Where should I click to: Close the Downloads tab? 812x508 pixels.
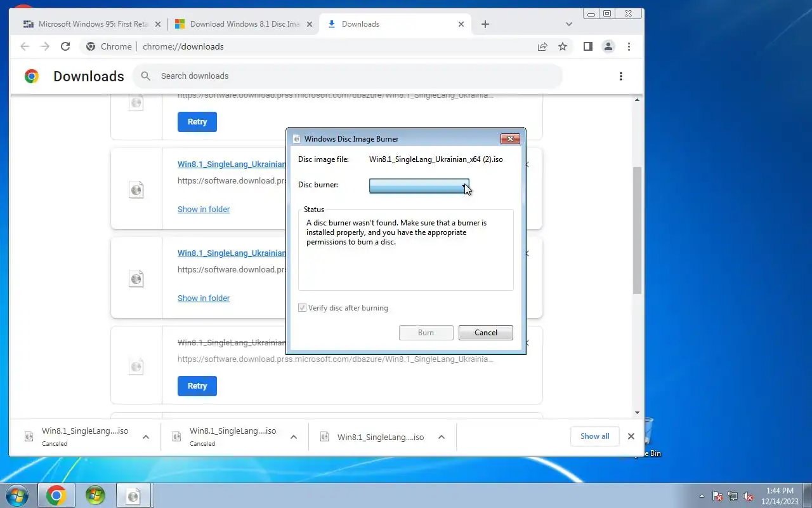(461, 24)
